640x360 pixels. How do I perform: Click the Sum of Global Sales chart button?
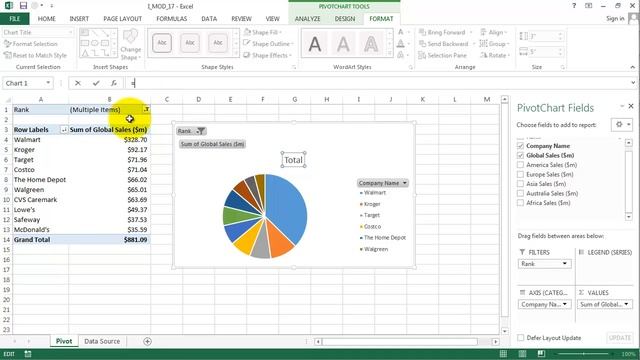click(x=212, y=144)
